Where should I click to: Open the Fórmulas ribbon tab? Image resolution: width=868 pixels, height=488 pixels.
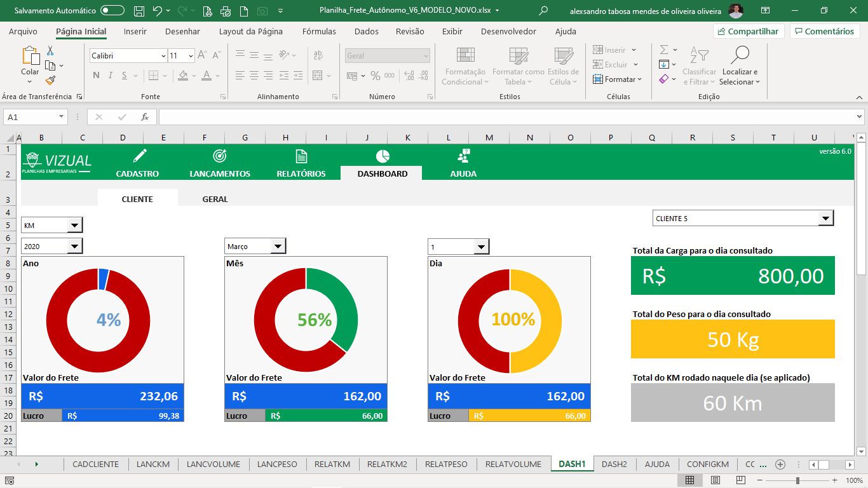319,31
